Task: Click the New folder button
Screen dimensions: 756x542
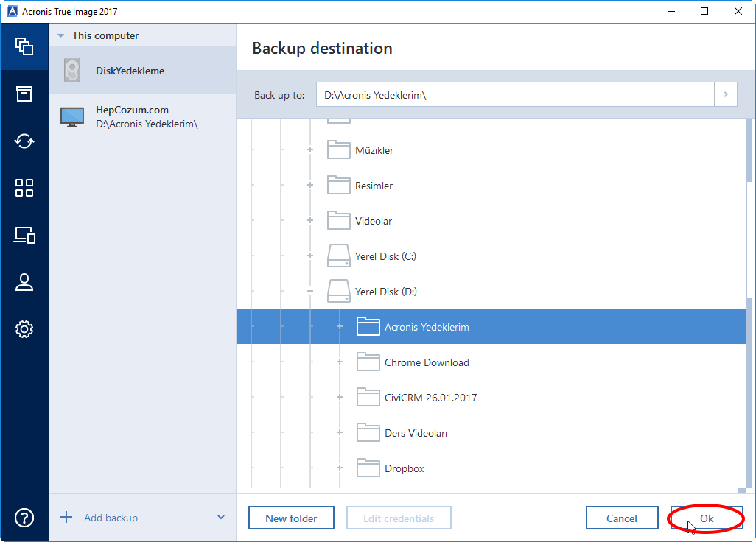Action: click(x=291, y=518)
